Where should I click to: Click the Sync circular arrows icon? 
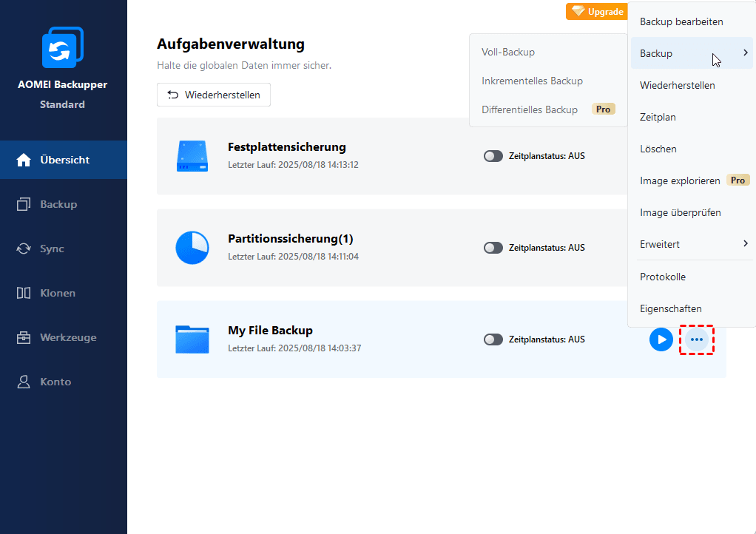click(24, 249)
